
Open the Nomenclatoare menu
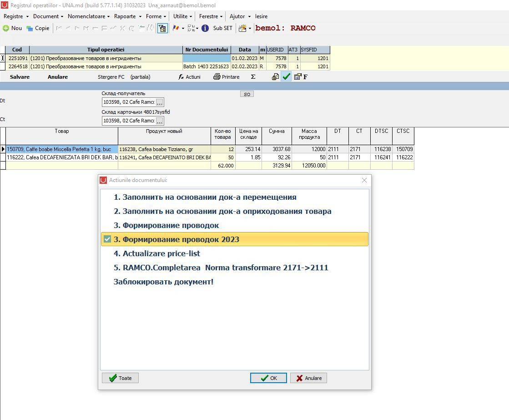89,16
